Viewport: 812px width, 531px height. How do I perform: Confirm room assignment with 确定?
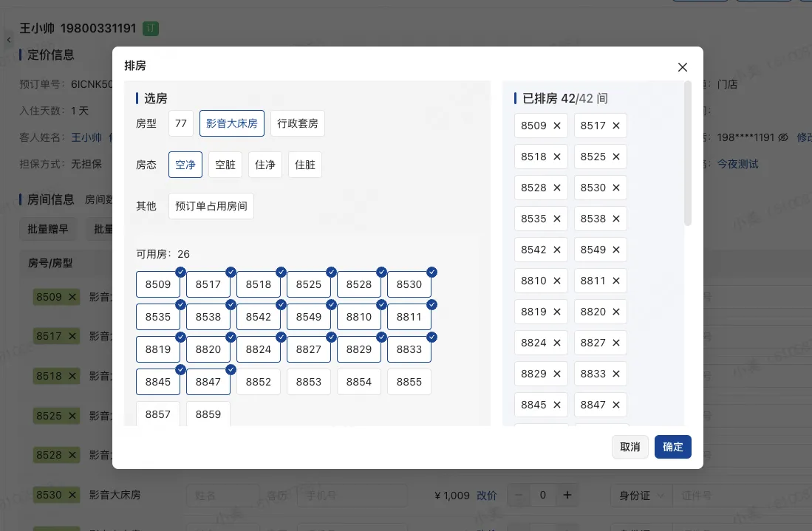672,447
